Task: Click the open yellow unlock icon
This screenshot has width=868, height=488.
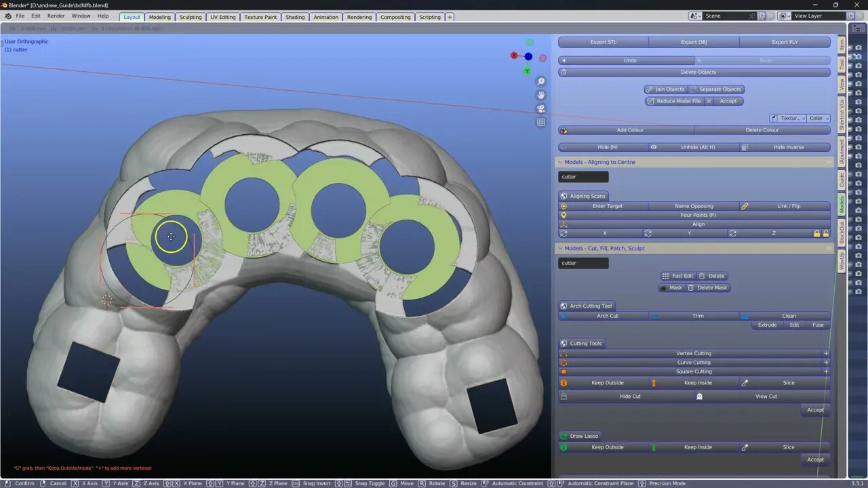Action: click(x=825, y=233)
